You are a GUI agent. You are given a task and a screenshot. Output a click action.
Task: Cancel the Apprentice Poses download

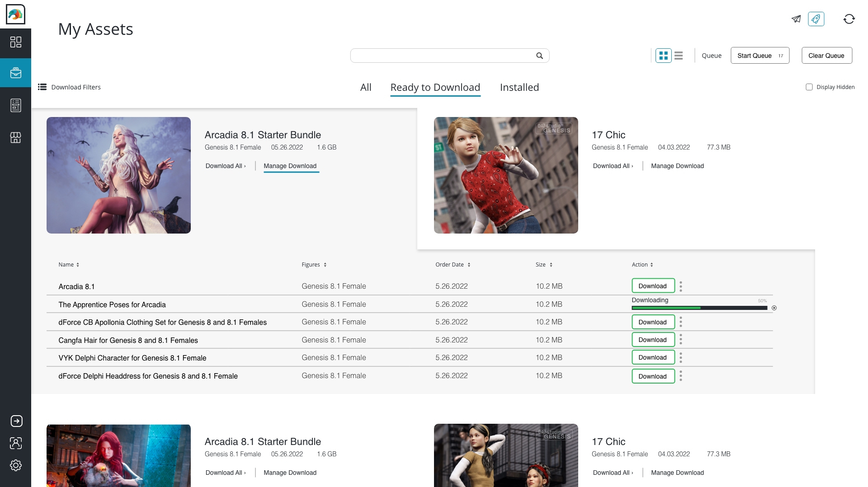point(774,308)
